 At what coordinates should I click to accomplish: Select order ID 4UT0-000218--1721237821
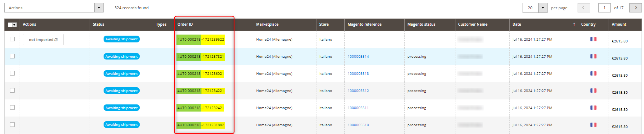pos(201,57)
